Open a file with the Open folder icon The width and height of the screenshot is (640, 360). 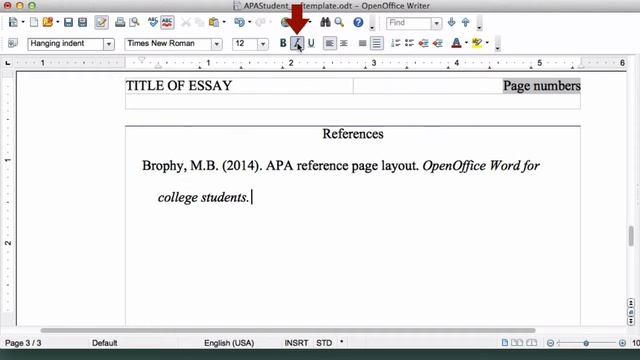point(48,22)
